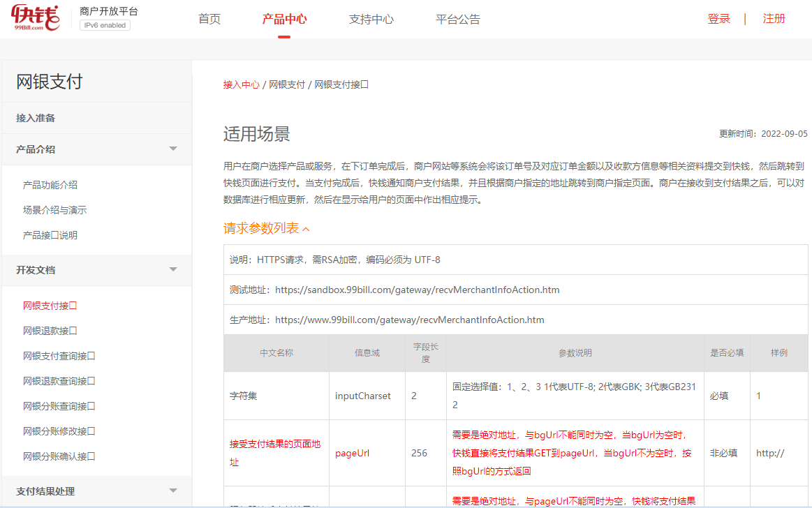This screenshot has width=812, height=508.
Task: Open 网银退款接口 sidebar item
Action: (50, 331)
